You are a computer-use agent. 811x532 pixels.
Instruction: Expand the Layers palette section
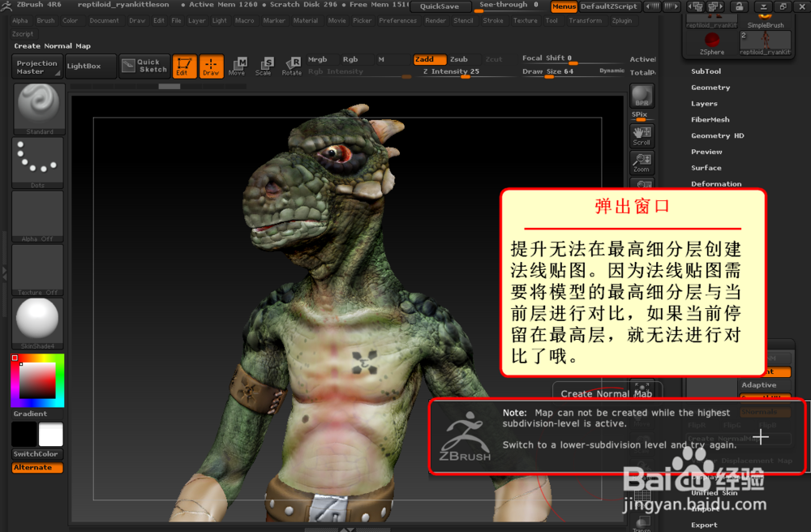point(704,104)
